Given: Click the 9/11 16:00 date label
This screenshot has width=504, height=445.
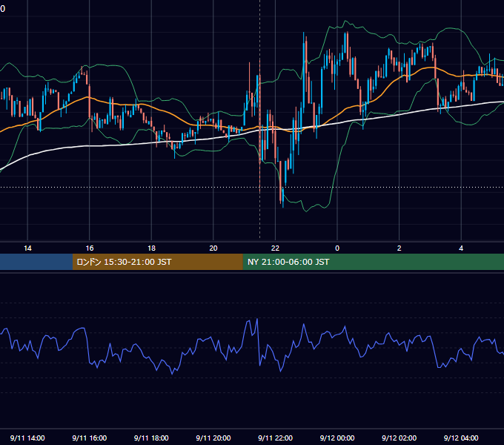Looking at the screenshot, I should click(x=90, y=438).
